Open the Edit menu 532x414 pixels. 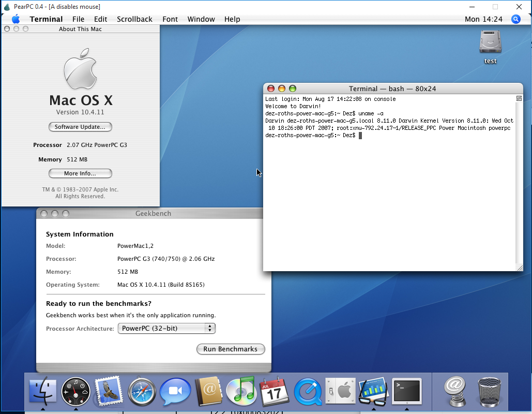(x=100, y=19)
